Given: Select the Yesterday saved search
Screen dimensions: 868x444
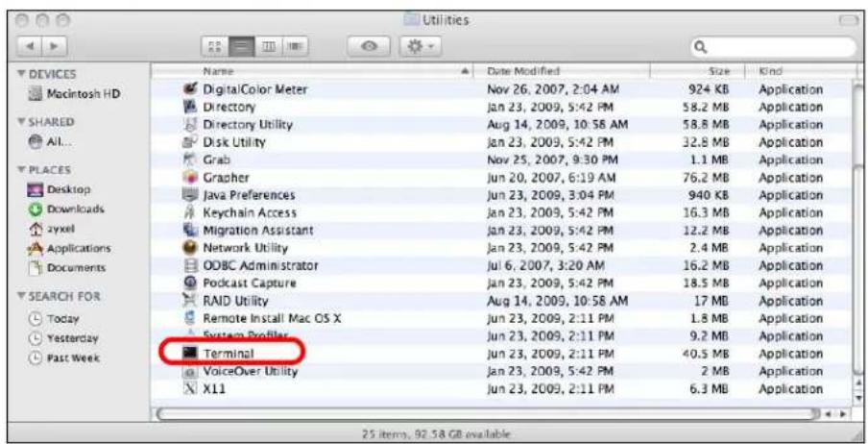Looking at the screenshot, I should coord(63,338).
